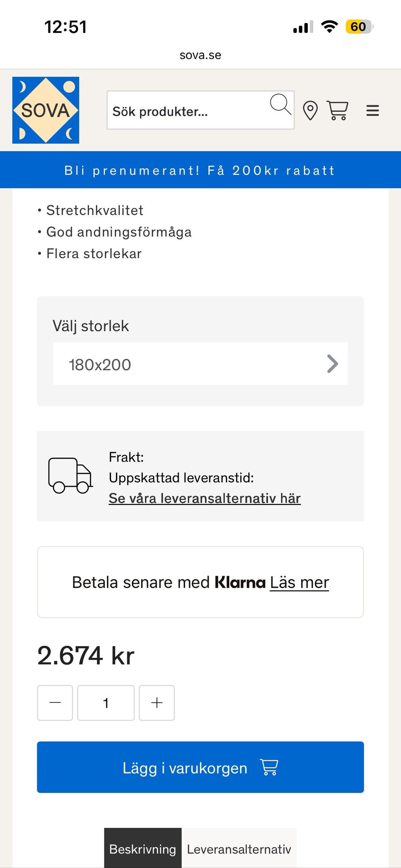401x868 pixels.
Task: Click the Klarna Läs mer link
Action: (x=299, y=582)
